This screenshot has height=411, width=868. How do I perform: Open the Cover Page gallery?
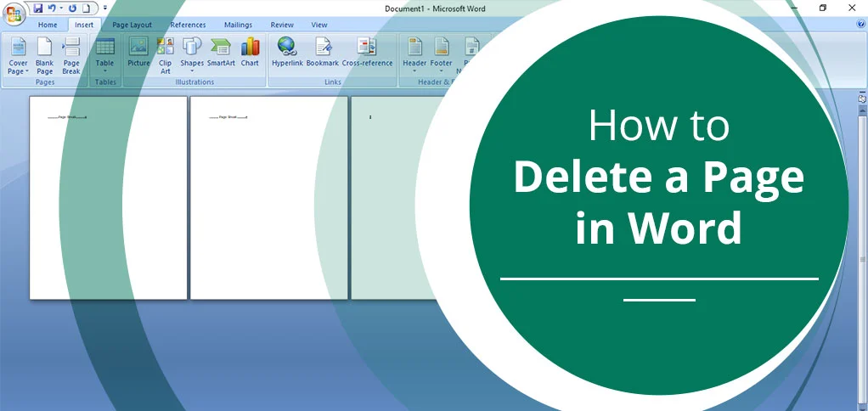(19, 55)
